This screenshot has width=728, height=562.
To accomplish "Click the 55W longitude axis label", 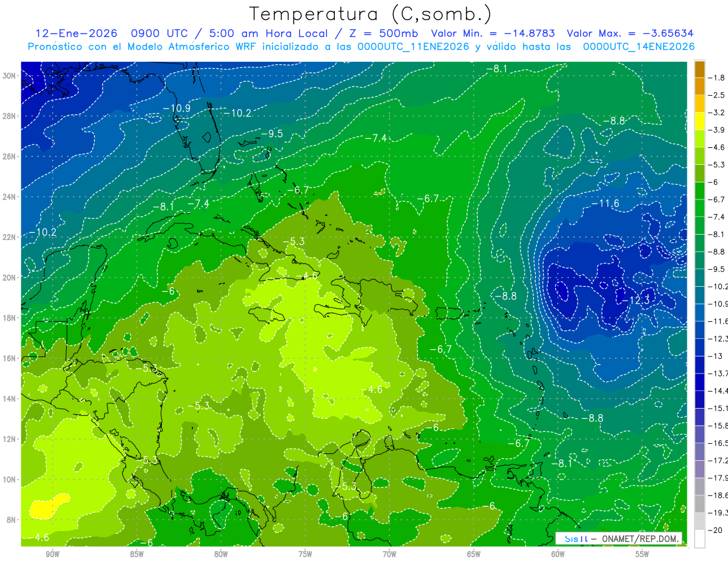I will click(642, 554).
